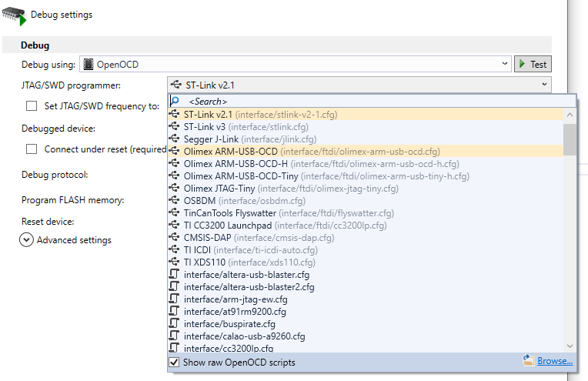
Task: Collapse the JTAG/SWD programmer dropdown arrow
Action: pos(544,85)
